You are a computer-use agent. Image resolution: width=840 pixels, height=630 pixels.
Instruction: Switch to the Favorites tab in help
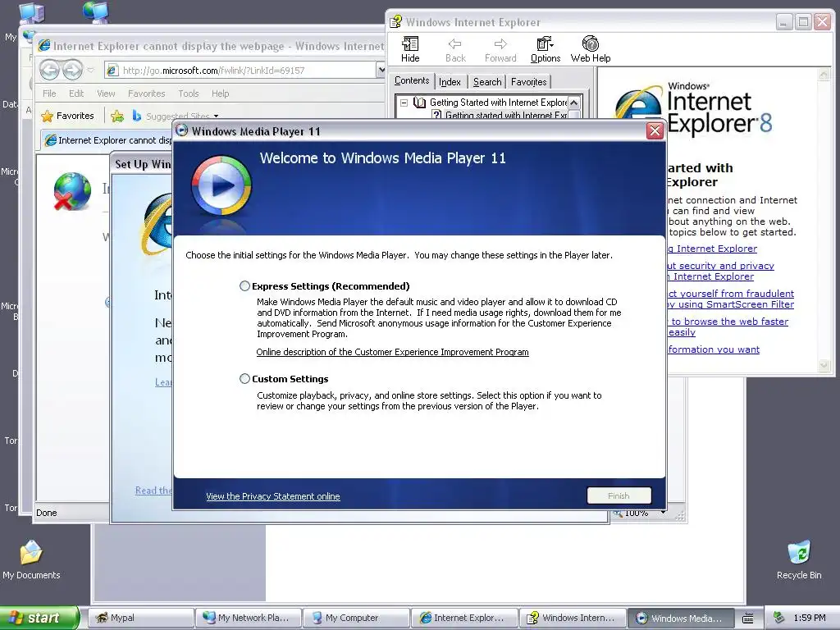pos(529,82)
